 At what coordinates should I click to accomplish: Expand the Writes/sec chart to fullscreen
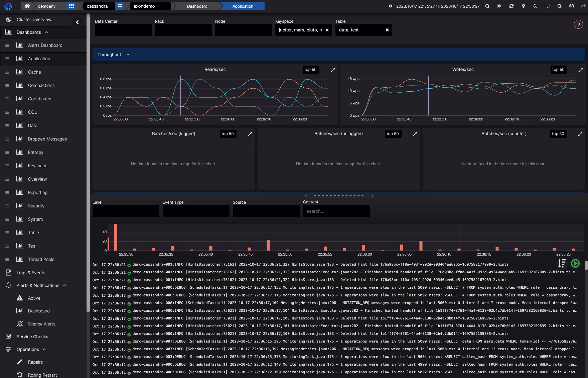click(x=580, y=70)
